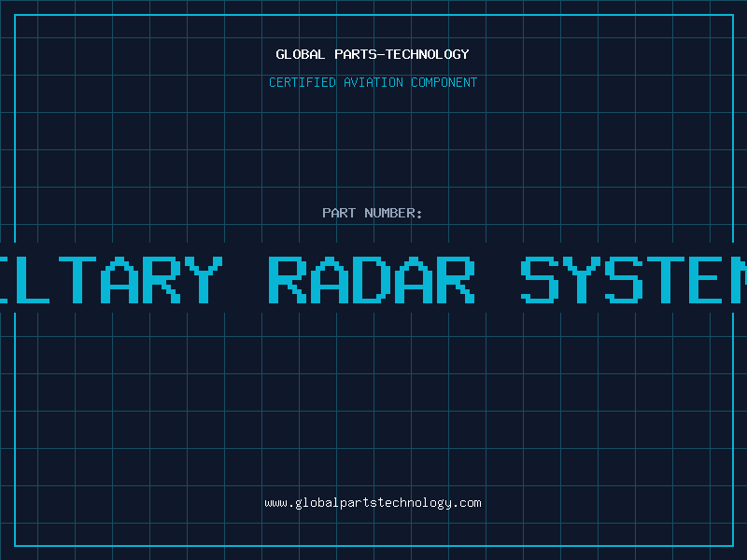Open the www.globalpartstechnology.com website link
Image resolution: width=747 pixels, height=560 pixels.
pos(373,503)
